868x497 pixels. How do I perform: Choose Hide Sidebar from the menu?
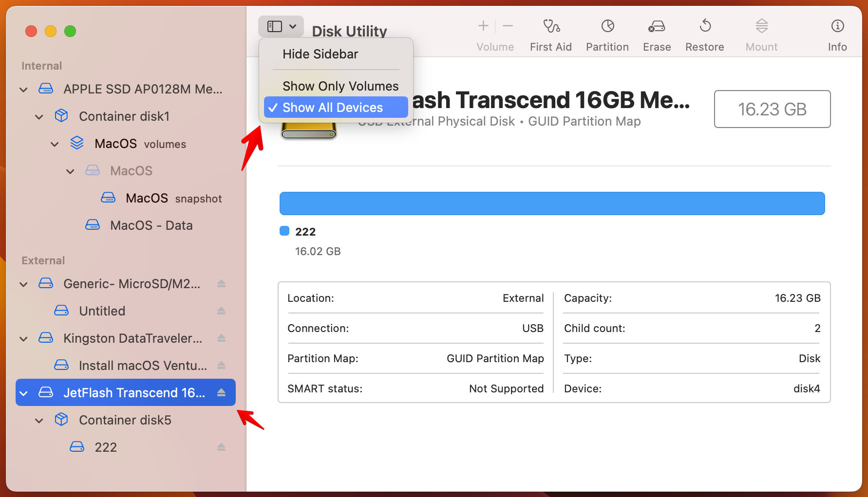click(x=336, y=54)
